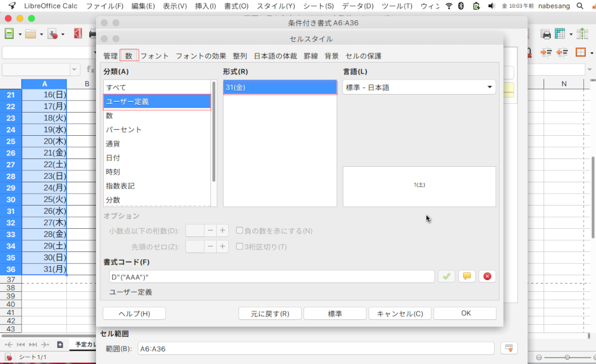Enable the negative numbers in red checkbox
Screen dimensions: 596x364
click(240, 231)
